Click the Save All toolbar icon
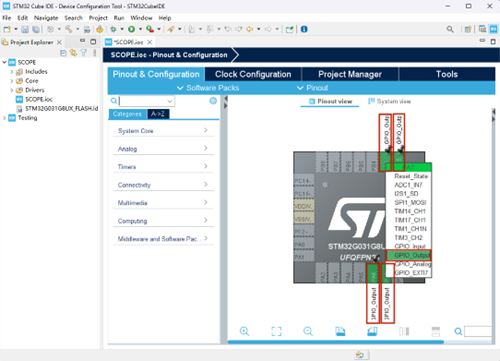The image size is (500, 361). tap(36, 29)
